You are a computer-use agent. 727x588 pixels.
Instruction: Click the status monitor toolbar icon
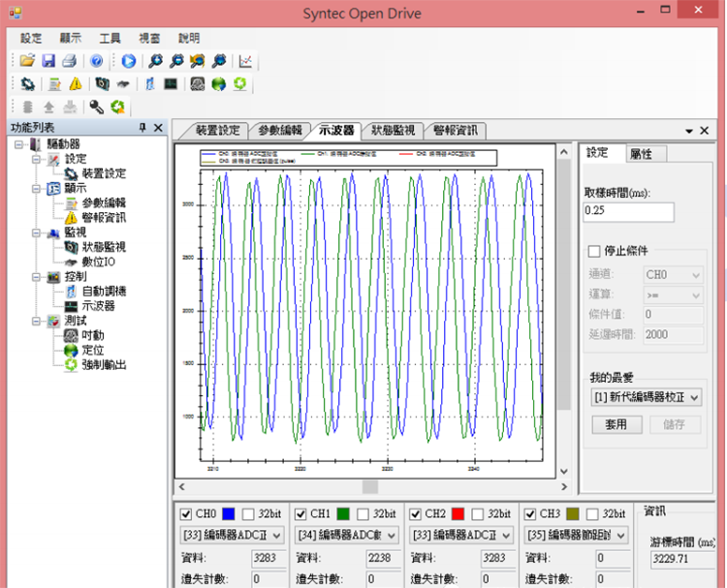pos(102,84)
